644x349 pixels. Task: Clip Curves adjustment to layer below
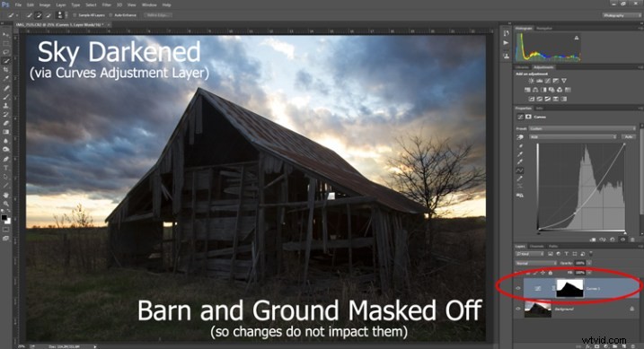tap(593, 240)
